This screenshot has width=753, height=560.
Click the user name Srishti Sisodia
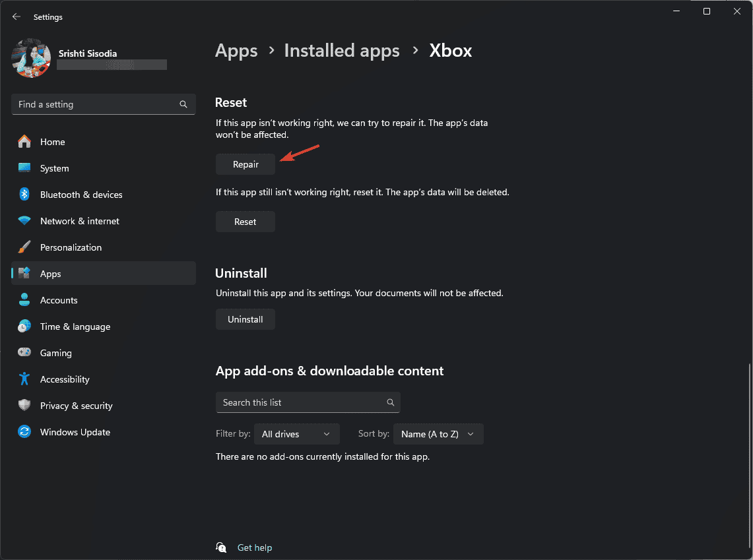point(88,53)
